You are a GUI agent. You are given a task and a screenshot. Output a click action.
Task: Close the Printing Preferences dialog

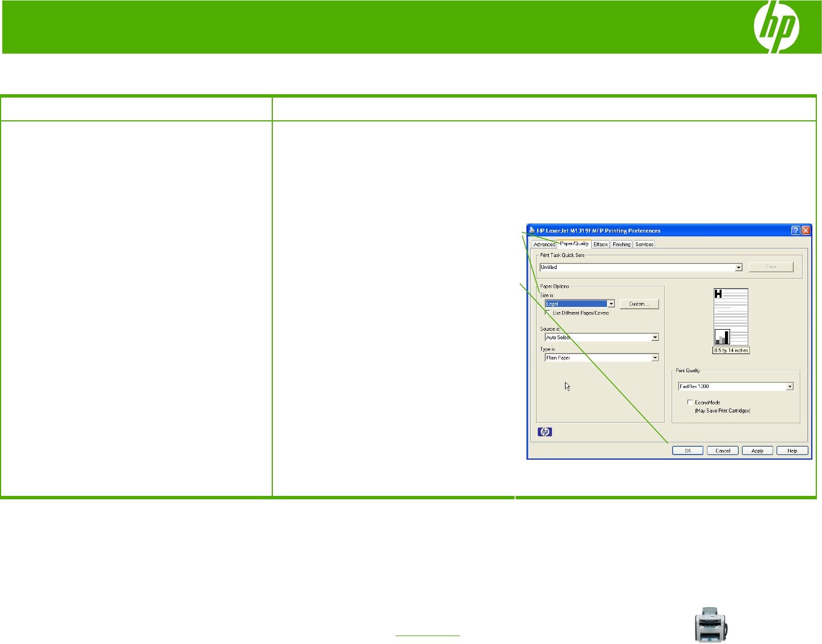click(806, 230)
